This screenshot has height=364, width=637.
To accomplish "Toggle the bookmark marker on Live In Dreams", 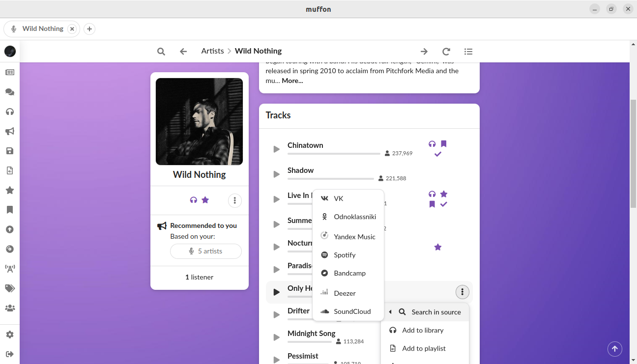I will coord(432,204).
